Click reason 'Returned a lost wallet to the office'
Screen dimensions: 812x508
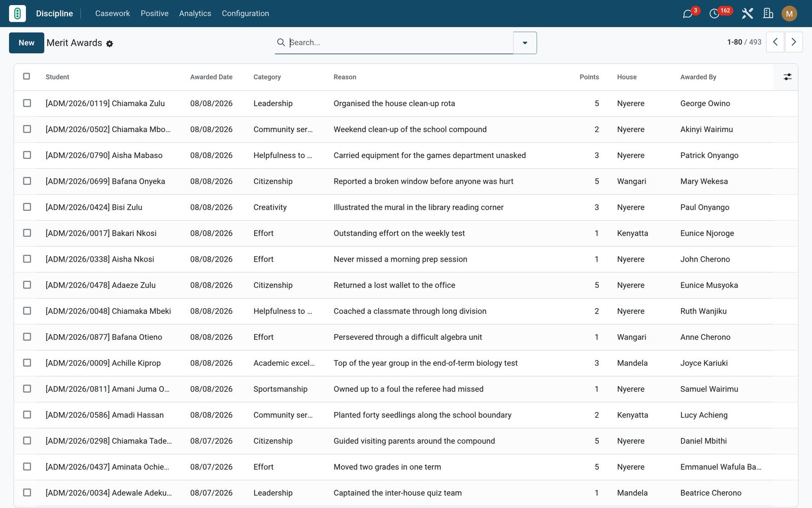394,285
